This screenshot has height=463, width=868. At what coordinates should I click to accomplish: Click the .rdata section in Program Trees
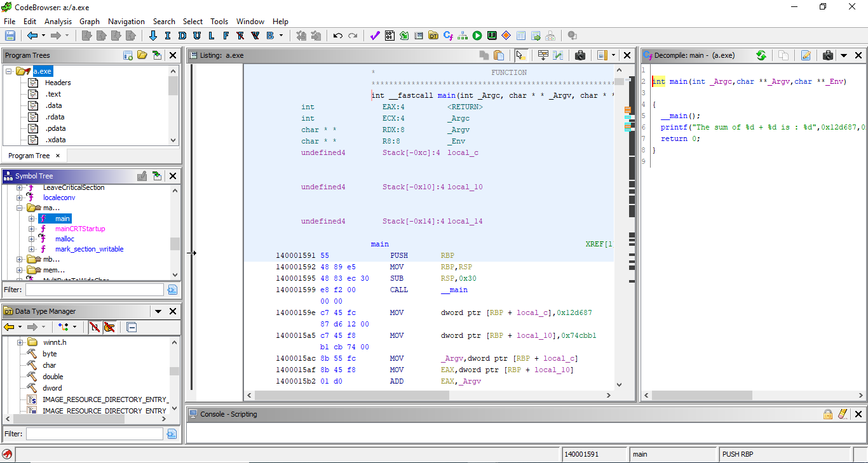55,117
